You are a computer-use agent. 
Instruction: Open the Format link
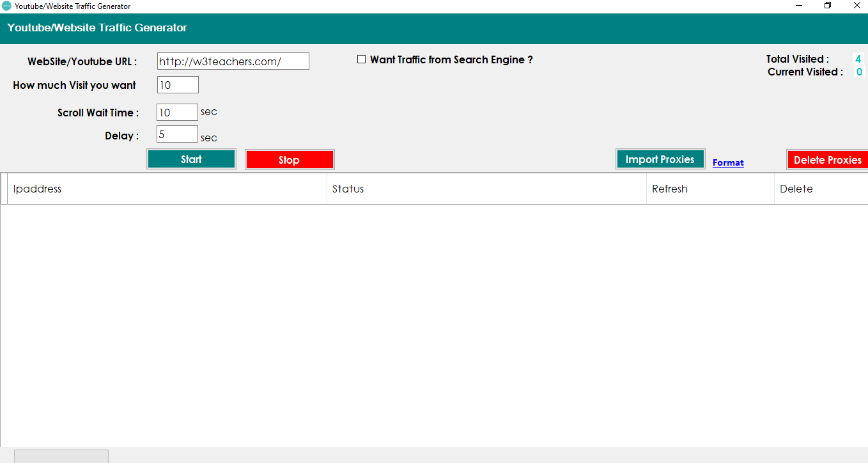click(x=728, y=162)
